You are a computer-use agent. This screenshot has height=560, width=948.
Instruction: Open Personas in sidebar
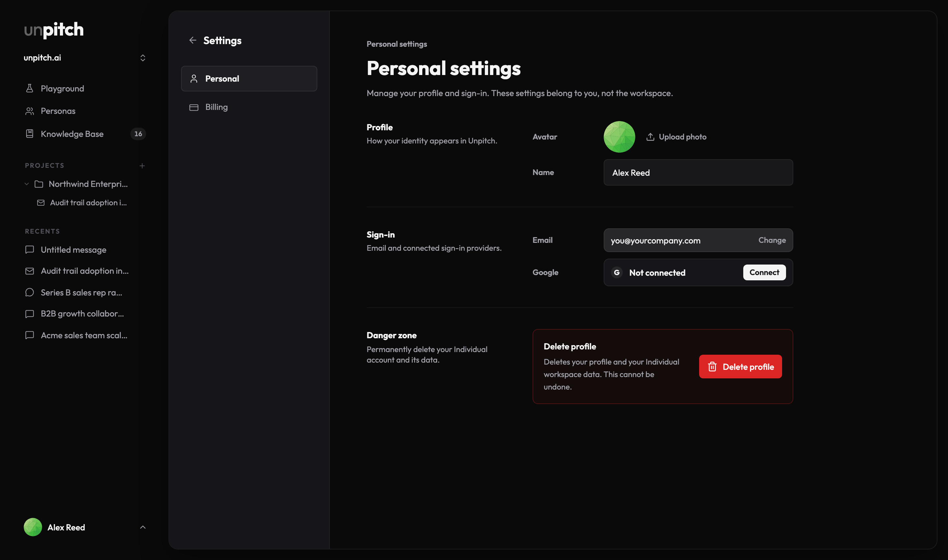85,111
